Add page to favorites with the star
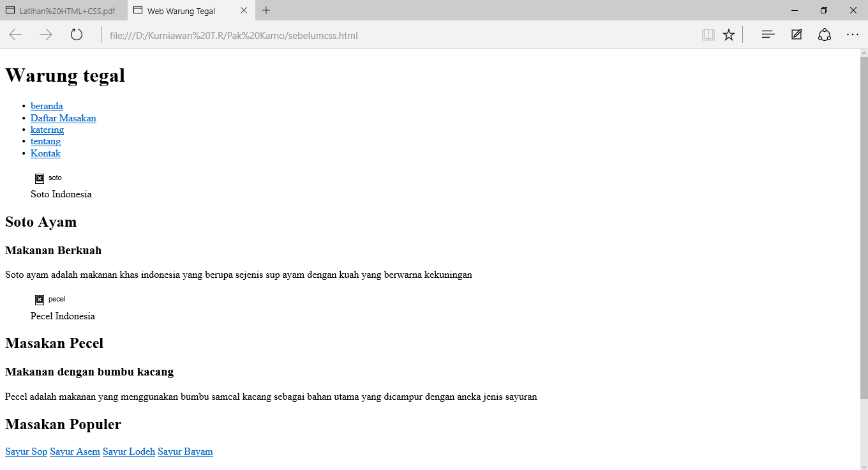This screenshot has height=470, width=868. pos(729,34)
